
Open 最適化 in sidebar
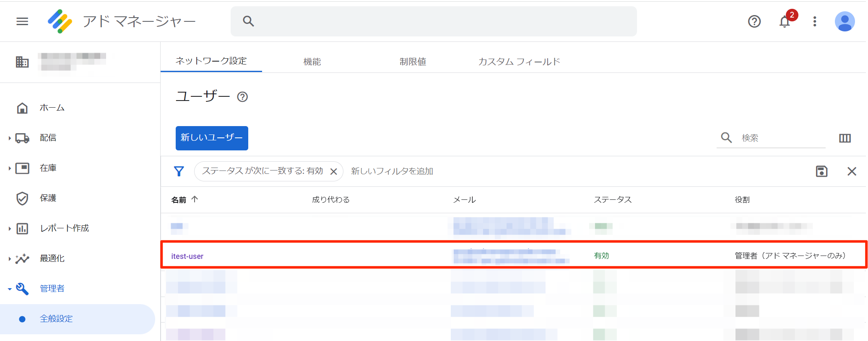click(52, 258)
